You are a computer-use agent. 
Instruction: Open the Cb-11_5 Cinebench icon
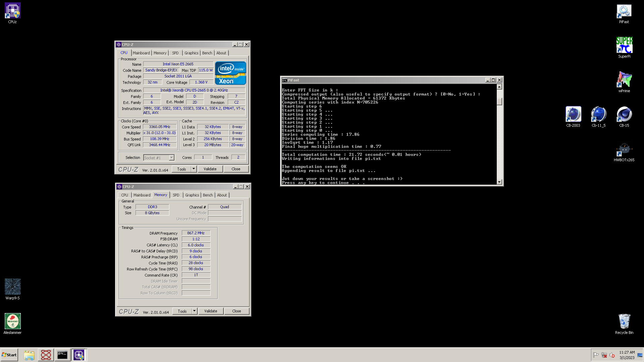(598, 117)
